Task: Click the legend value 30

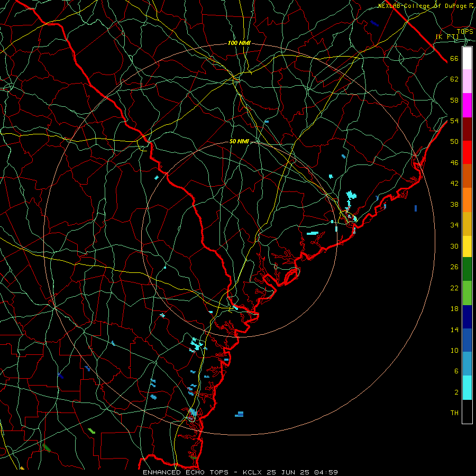Action: click(x=454, y=246)
